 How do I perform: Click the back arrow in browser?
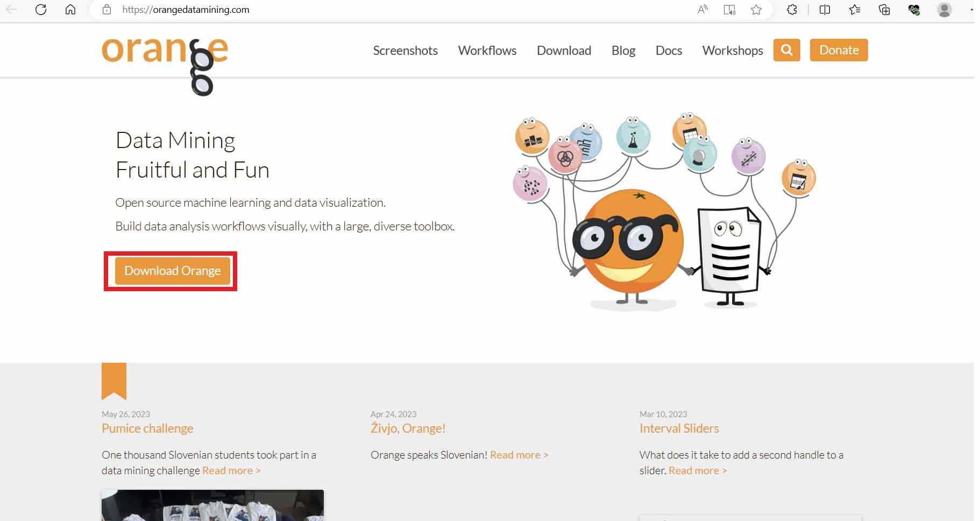pyautogui.click(x=11, y=10)
